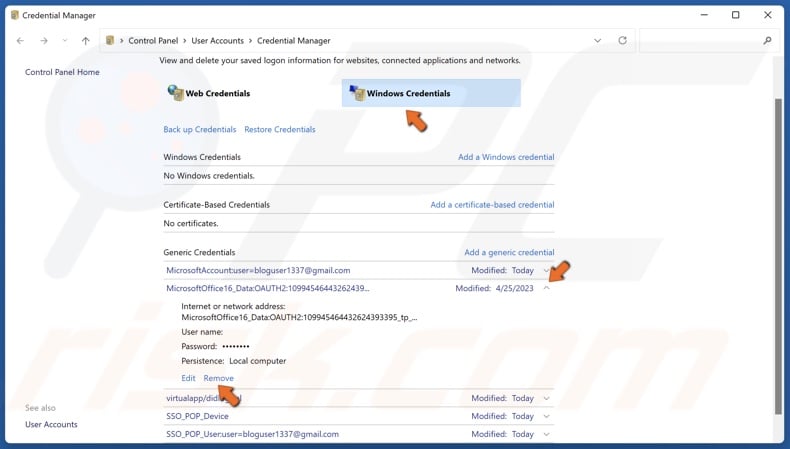790x449 pixels.
Task: Expand the SSO_POP_Device chevron
Action: tap(546, 416)
